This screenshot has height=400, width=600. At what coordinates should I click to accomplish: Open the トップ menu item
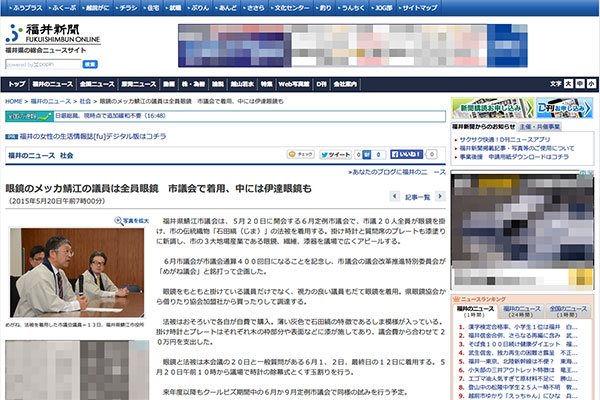pyautogui.click(x=17, y=84)
